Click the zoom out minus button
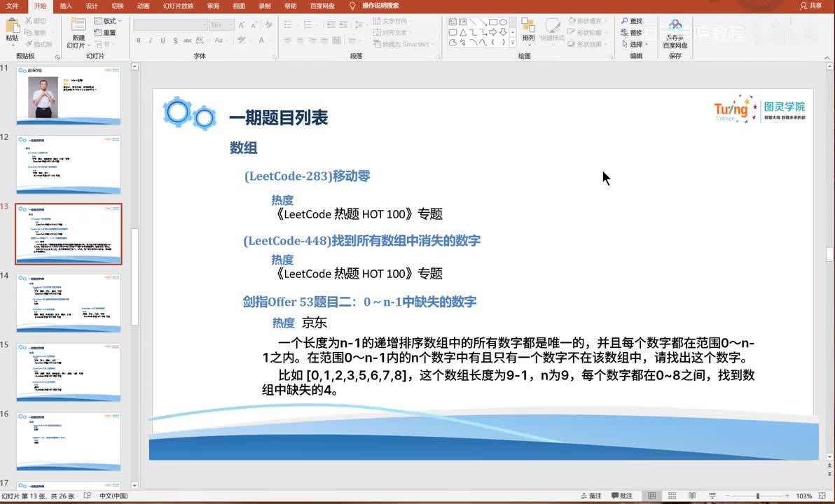The width and height of the screenshot is (835, 504). click(727, 496)
